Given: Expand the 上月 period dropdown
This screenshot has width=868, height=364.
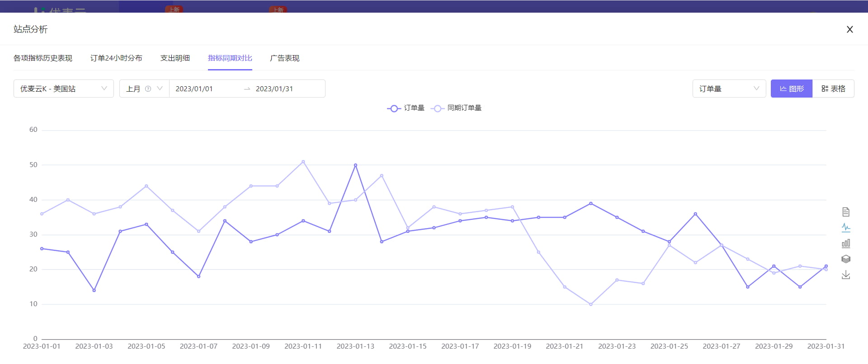Looking at the screenshot, I should point(144,89).
